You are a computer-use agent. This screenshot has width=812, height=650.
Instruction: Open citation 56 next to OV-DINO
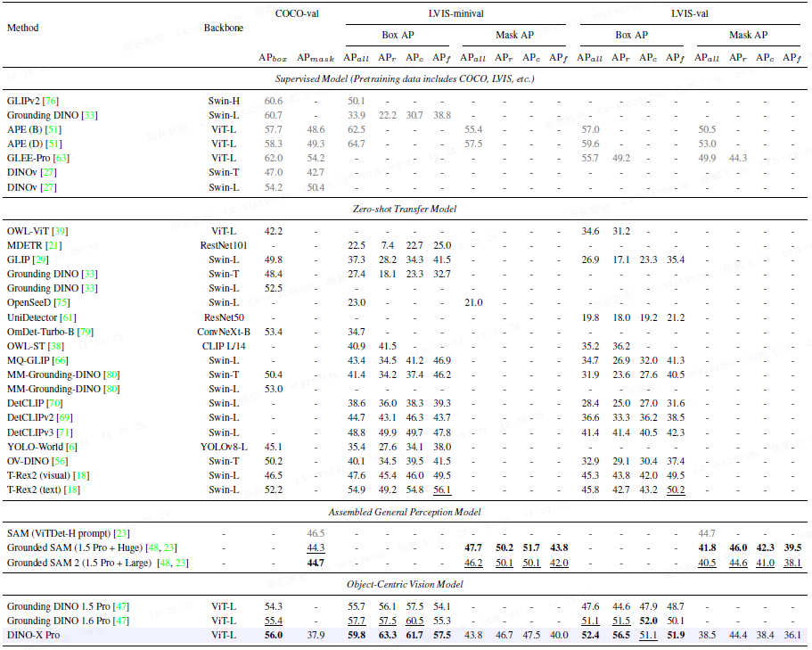(60, 462)
